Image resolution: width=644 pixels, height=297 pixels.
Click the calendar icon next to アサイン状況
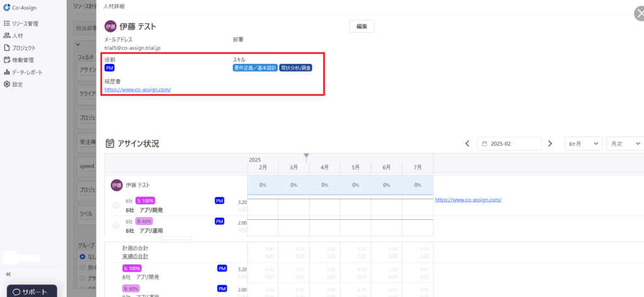click(x=109, y=143)
